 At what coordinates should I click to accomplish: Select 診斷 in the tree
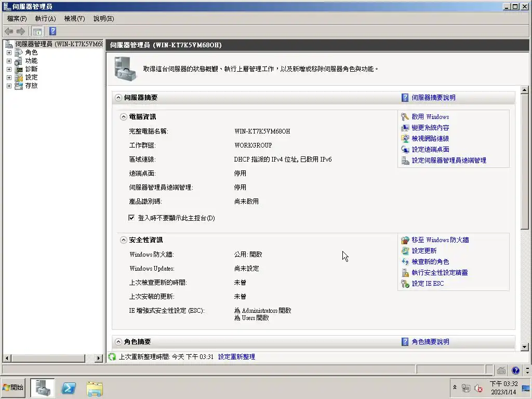pos(31,69)
